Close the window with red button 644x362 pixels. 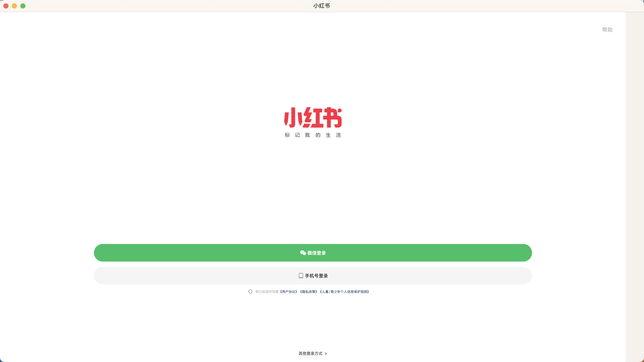6,6
